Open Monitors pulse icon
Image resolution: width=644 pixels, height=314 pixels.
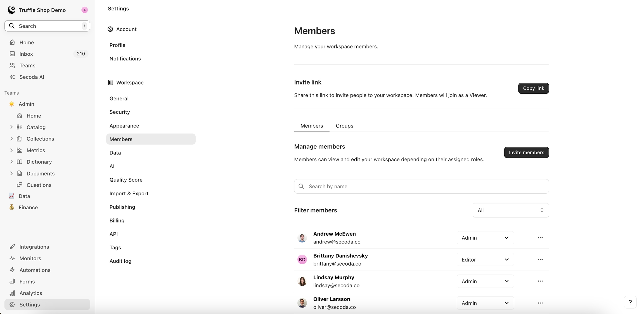pyautogui.click(x=12, y=258)
